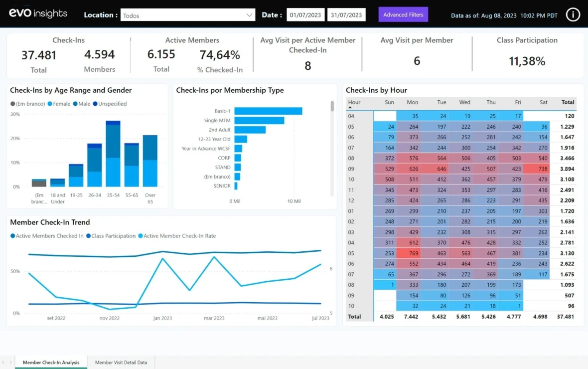Open Advanced Filters
Image resolution: width=588 pixels, height=369 pixels.
coord(403,14)
